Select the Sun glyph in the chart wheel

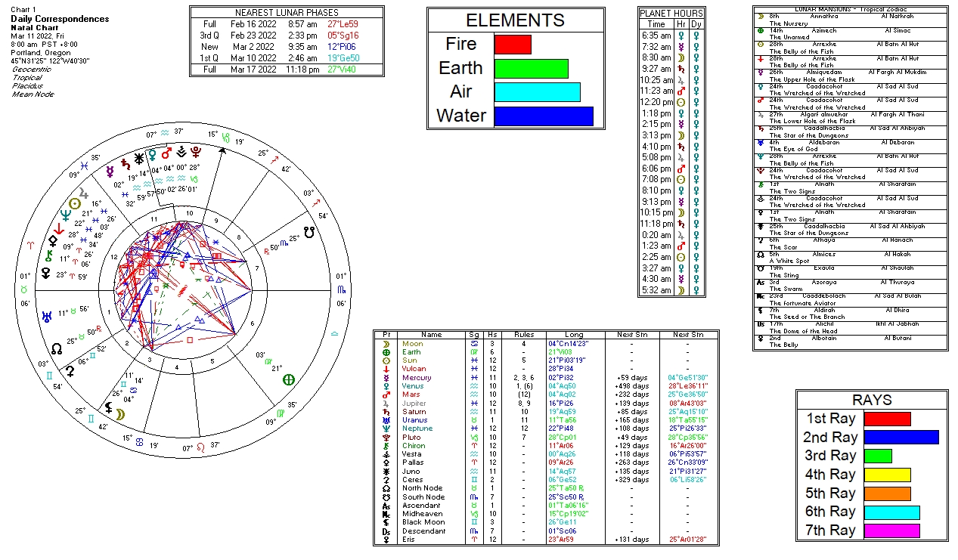pyautogui.click(x=74, y=203)
